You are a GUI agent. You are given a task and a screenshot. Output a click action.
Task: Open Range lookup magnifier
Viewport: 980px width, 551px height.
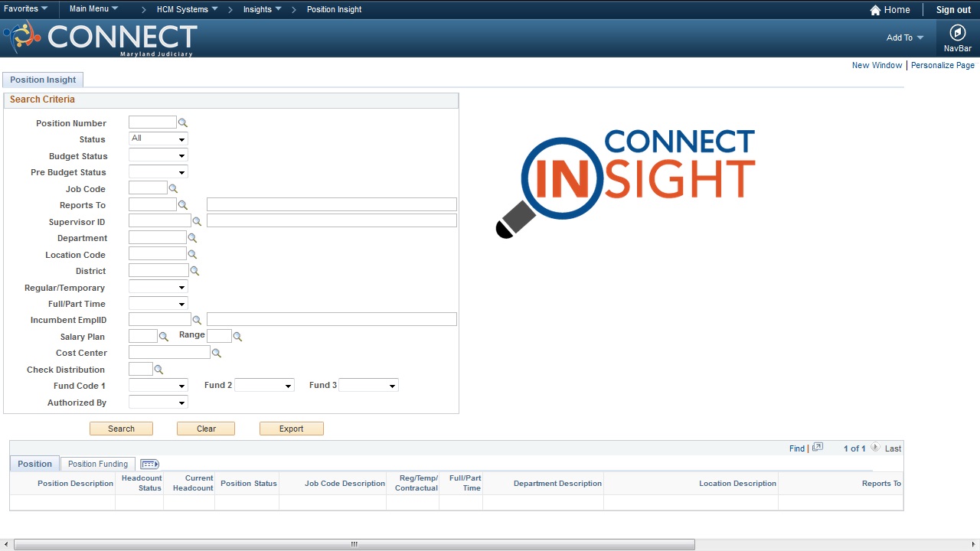click(237, 337)
